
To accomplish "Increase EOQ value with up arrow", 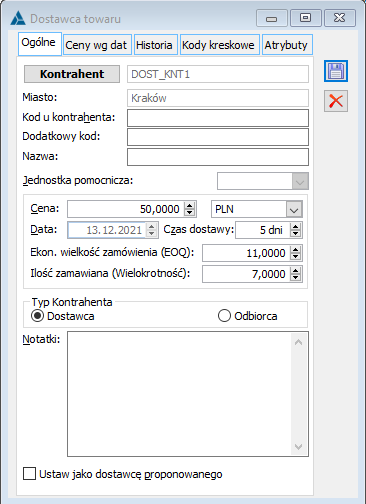I will tap(295, 250).
